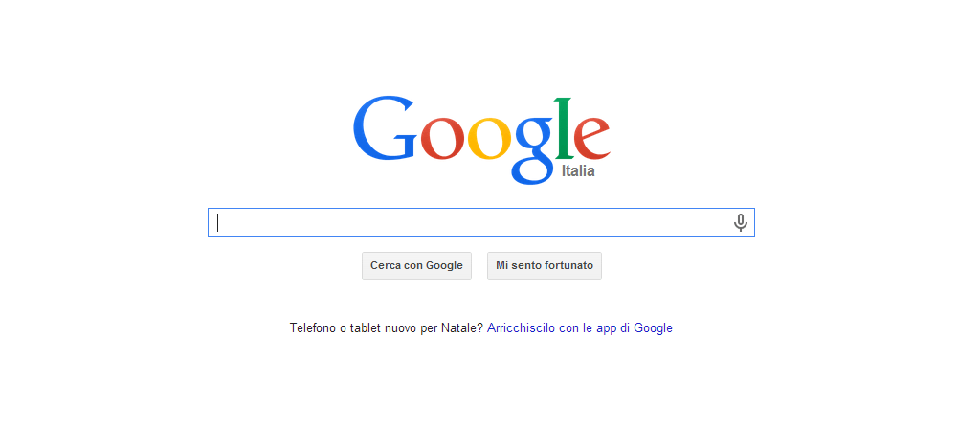Click the word Natale in promo text
The image size is (980, 429).
click(x=462, y=327)
